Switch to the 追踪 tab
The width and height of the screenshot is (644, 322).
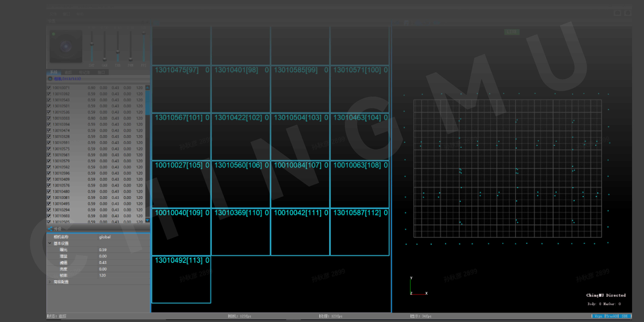(68, 72)
